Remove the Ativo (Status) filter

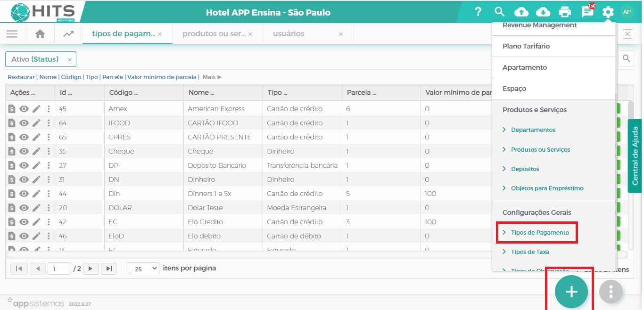point(70,60)
